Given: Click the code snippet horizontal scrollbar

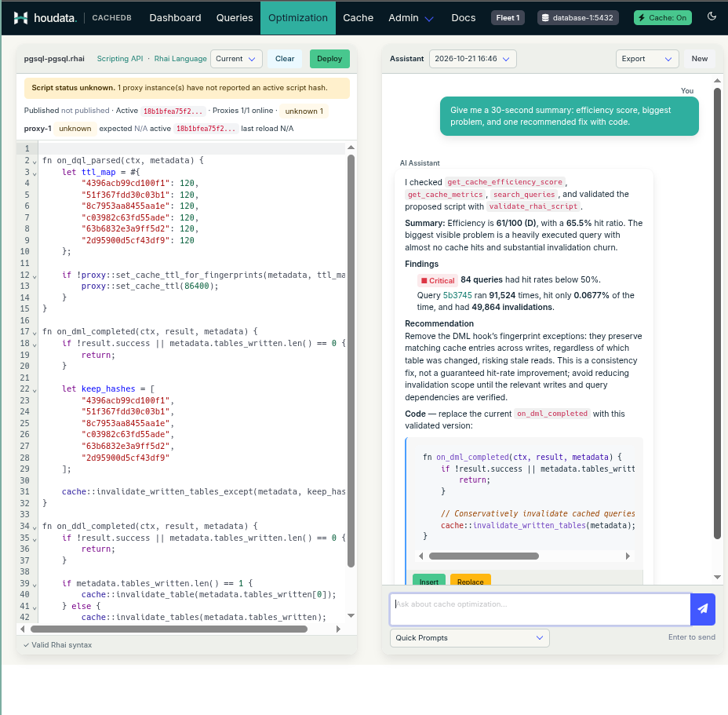Looking at the screenshot, I should coord(484,556).
